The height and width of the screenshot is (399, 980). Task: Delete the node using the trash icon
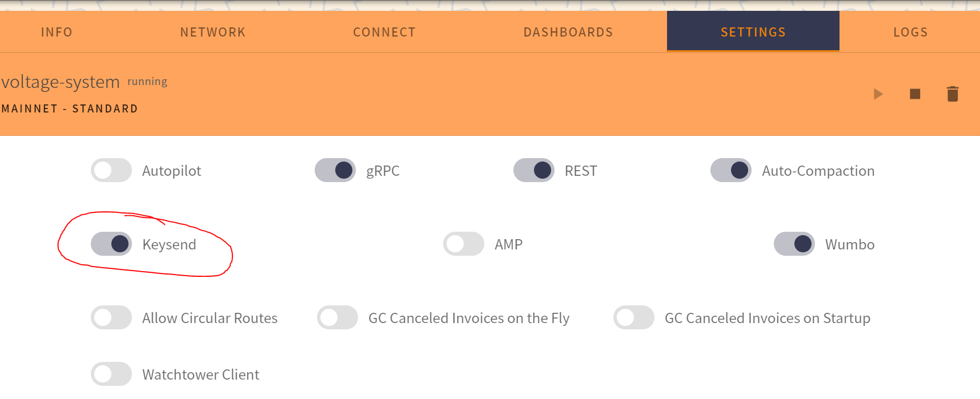coord(953,94)
